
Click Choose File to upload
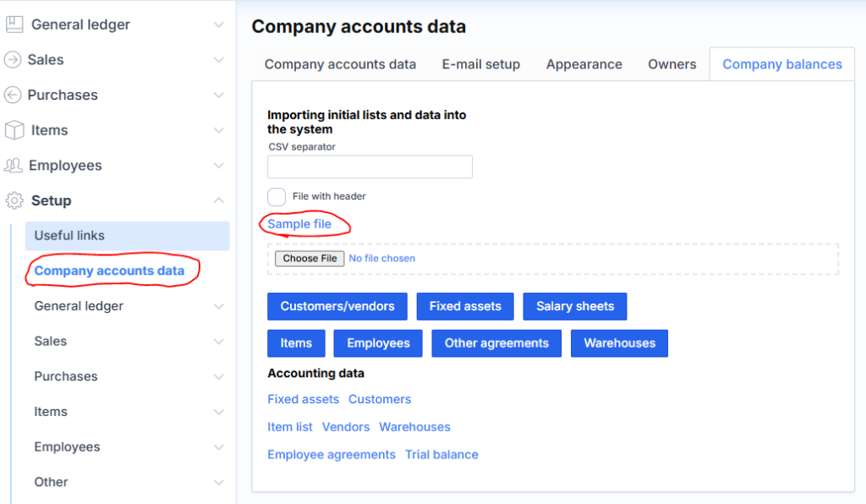click(310, 259)
